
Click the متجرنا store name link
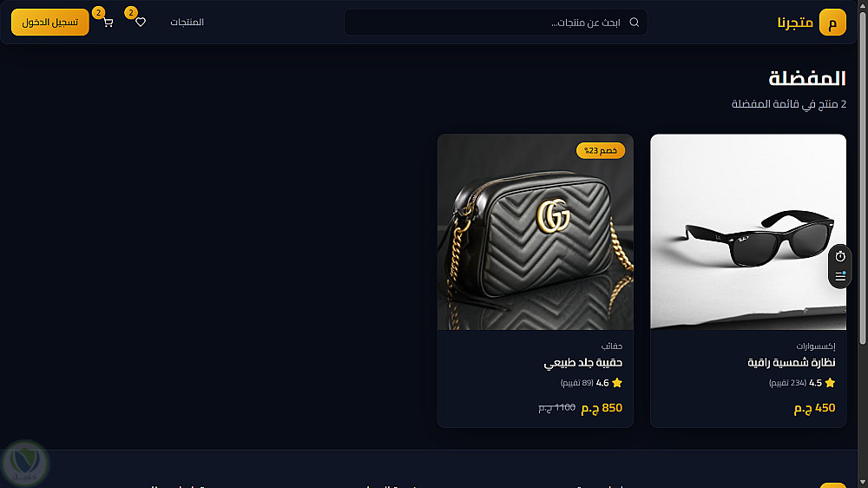795,23
